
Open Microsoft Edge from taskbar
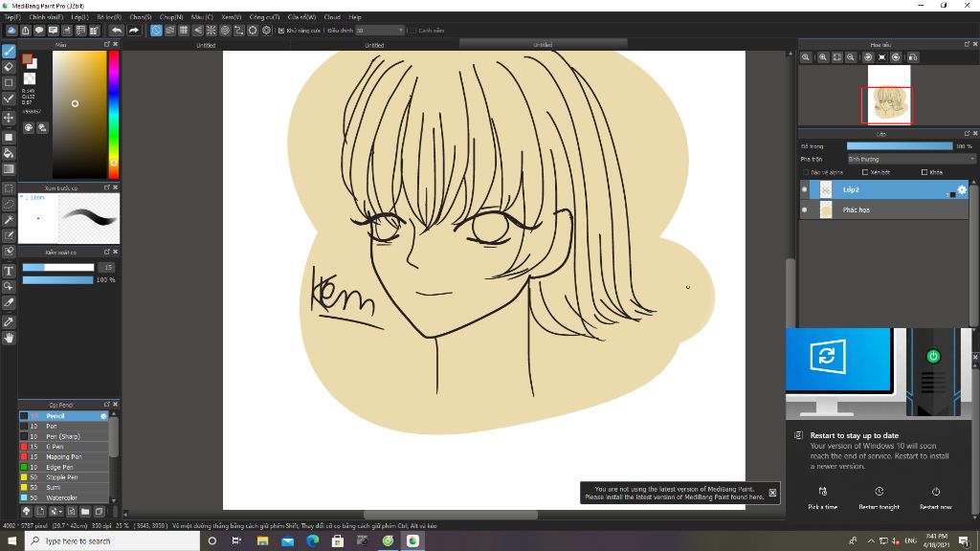(313, 541)
